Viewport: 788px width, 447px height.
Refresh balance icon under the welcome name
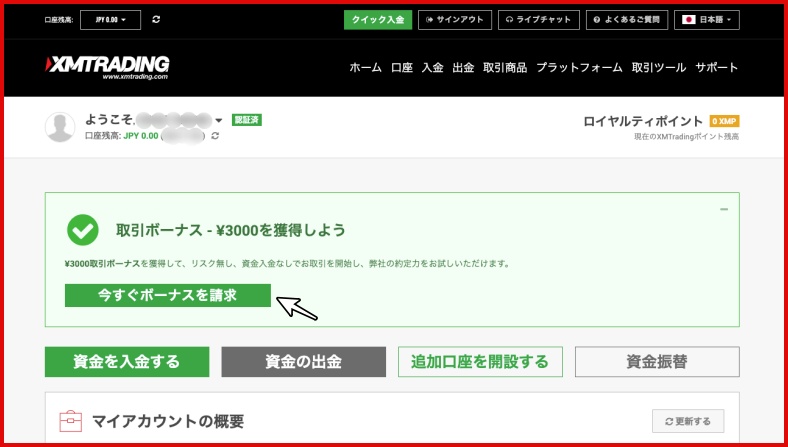[x=215, y=136]
